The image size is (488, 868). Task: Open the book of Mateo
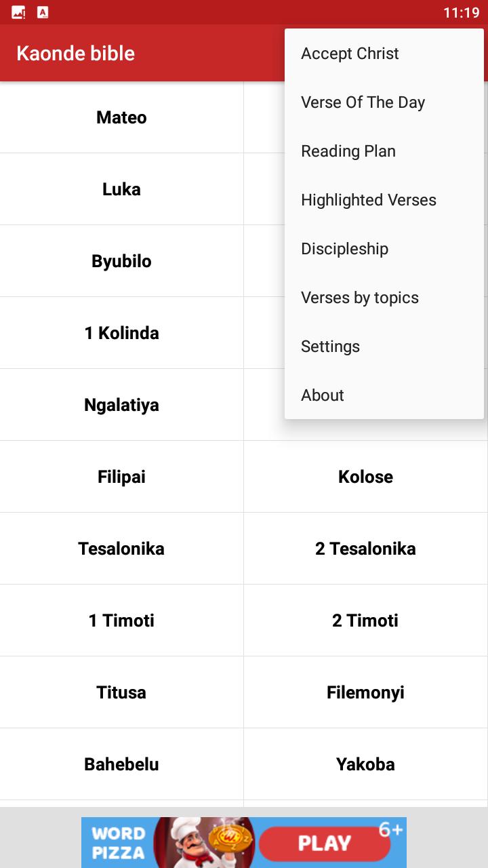coord(121,117)
